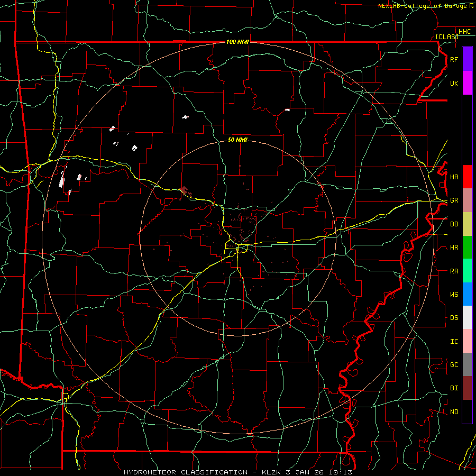Click the [CLAS] units label
Viewport: 476px width, 476px height.
pyautogui.click(x=447, y=36)
